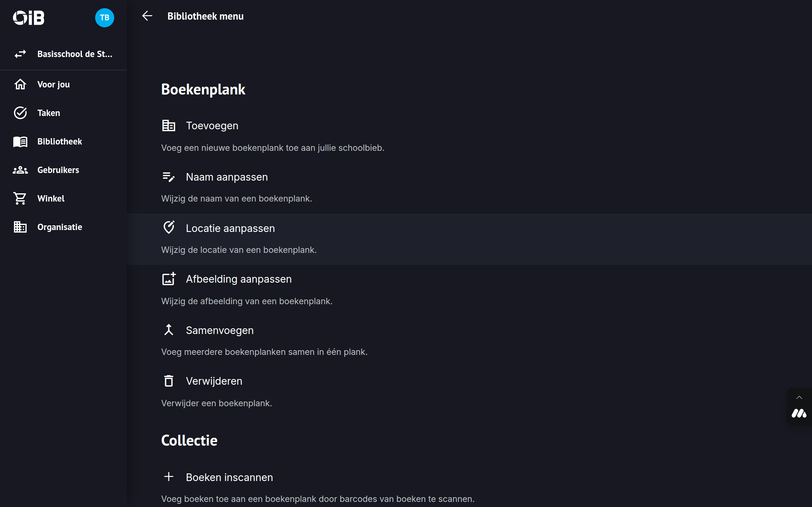This screenshot has width=812, height=507.
Task: Open Winkel in the sidebar
Action: tap(51, 198)
